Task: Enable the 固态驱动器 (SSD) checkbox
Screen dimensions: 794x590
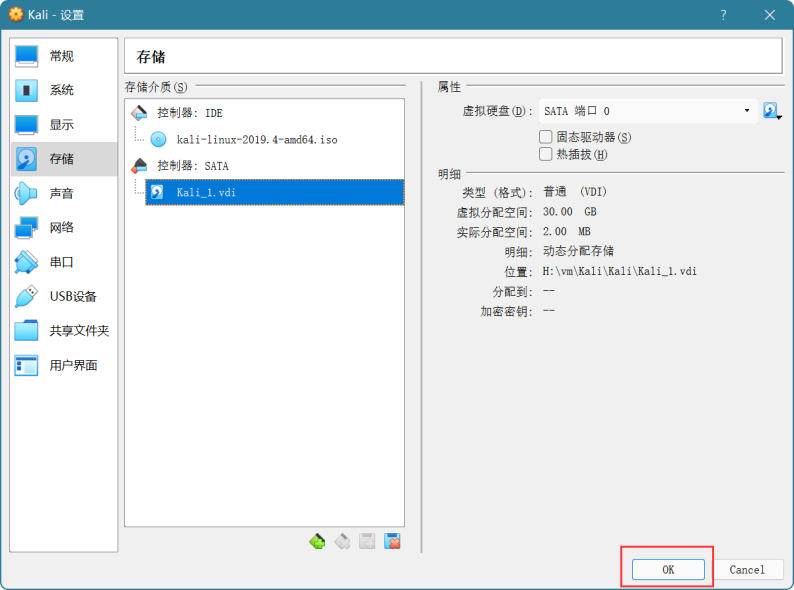Action: (x=545, y=137)
